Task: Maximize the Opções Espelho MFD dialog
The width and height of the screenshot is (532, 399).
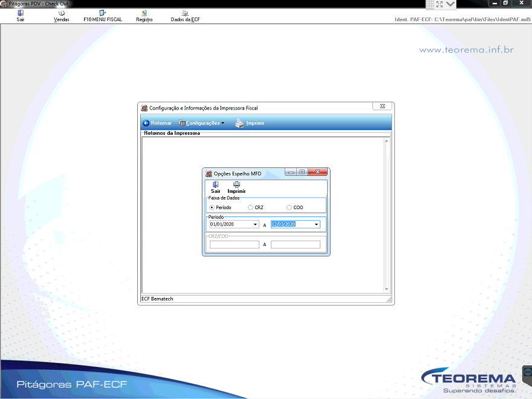Action: 302,172
